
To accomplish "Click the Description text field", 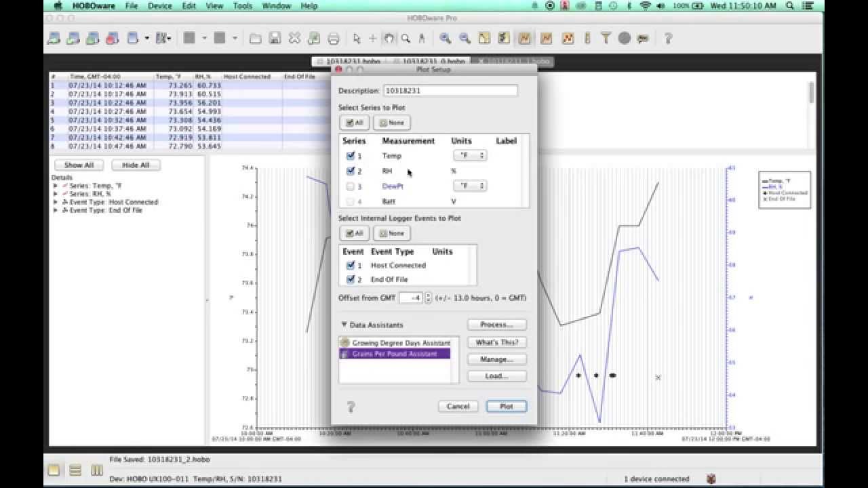I will coord(450,90).
